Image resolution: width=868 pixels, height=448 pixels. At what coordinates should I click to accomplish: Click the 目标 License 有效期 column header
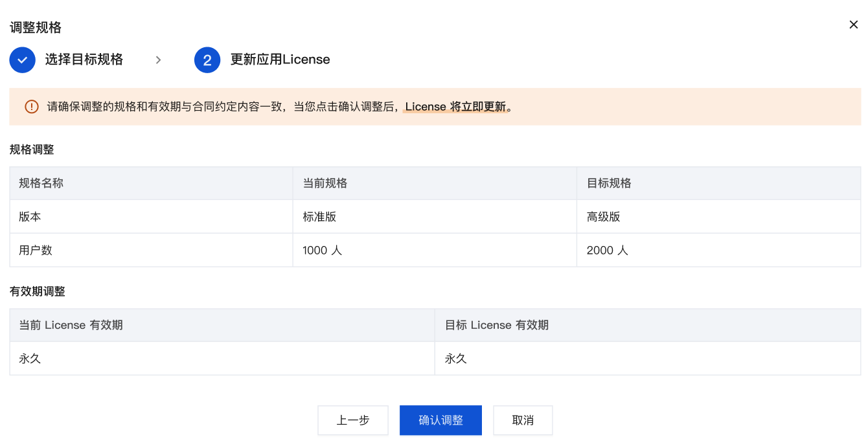(497, 325)
